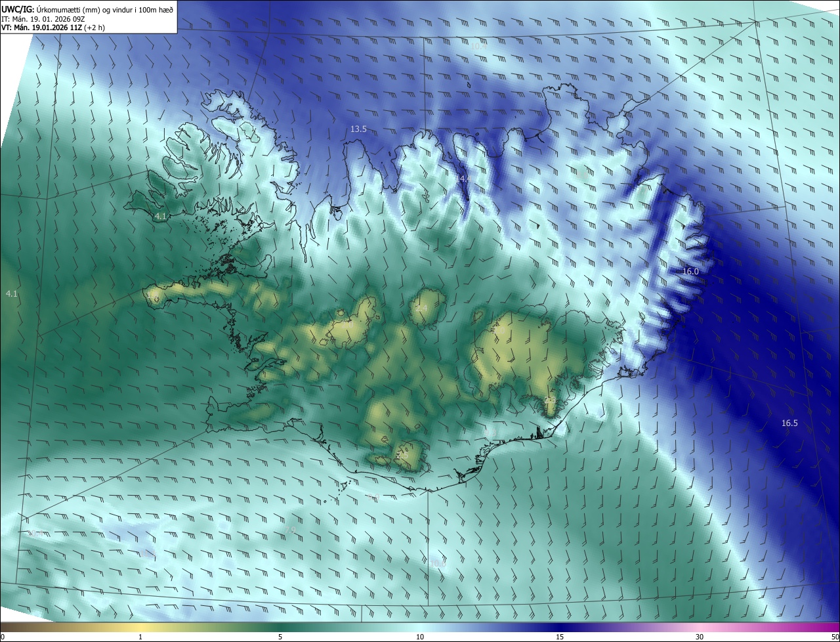Viewport: 840px width, 642px height.
Task: Click the colorbar tick label 0
Action: tap(3, 637)
